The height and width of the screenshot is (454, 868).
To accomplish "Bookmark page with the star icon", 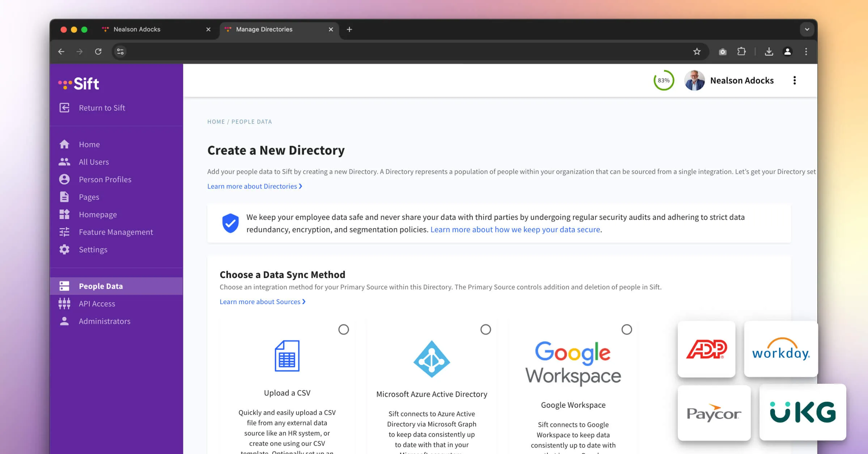I will [x=697, y=51].
